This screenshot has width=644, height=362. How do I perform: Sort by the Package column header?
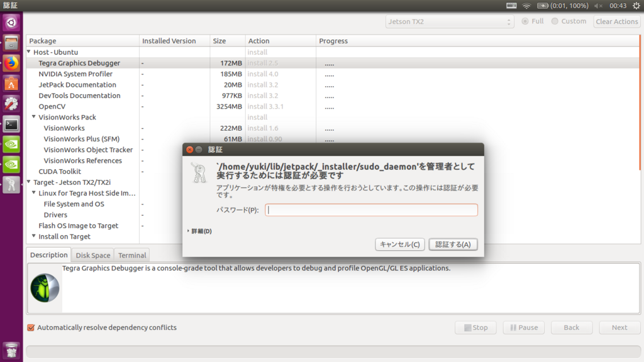coord(83,41)
